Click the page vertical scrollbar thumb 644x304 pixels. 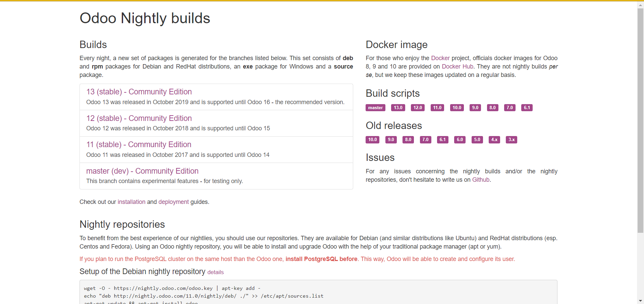[640, 120]
